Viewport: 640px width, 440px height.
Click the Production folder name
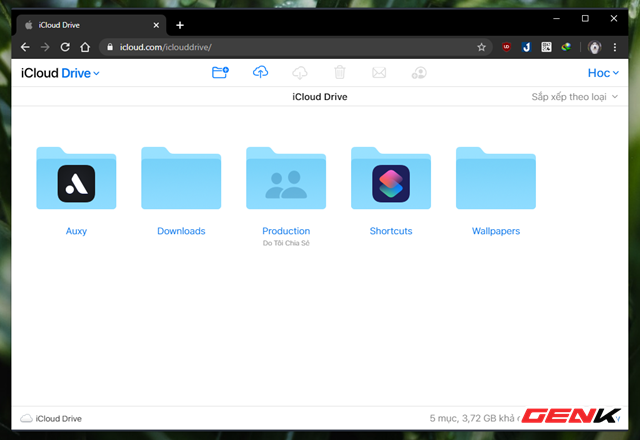coord(286,231)
